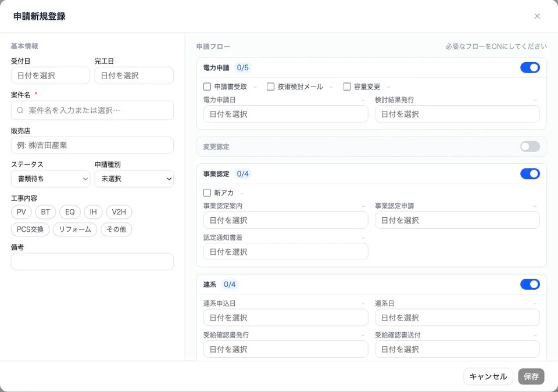This screenshot has width=558, height=392.
Task: Open the 電力申請日 date picker
Action: coord(285,114)
